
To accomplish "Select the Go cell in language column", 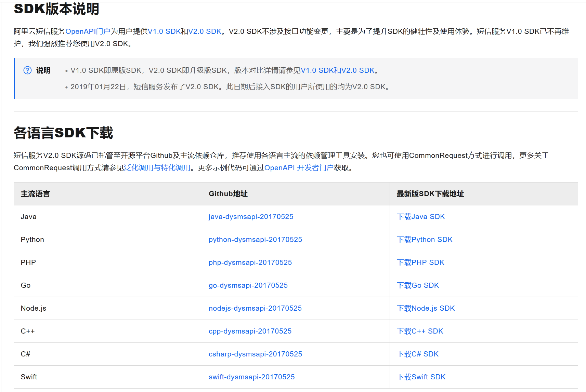I will (108, 285).
